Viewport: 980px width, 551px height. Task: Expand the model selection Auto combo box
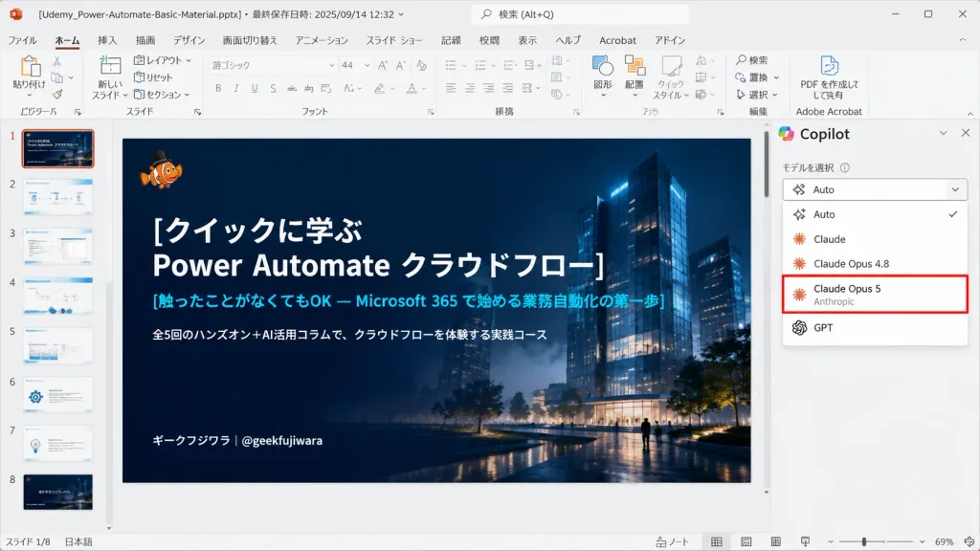875,189
